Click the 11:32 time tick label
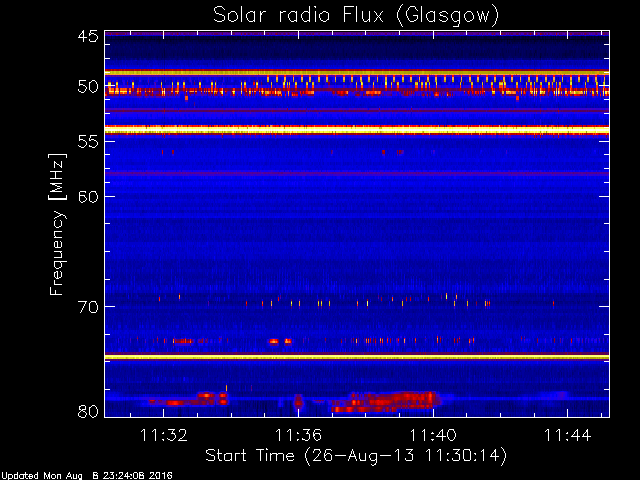 164,435
